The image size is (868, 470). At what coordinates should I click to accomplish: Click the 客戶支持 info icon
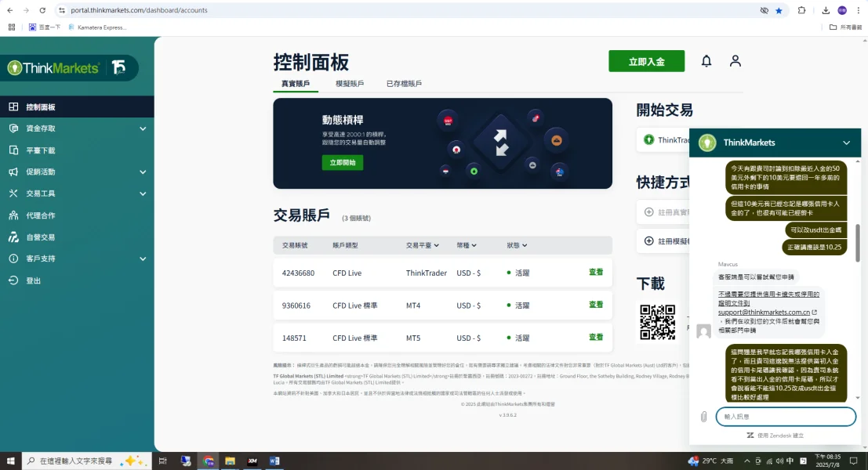(13, 258)
